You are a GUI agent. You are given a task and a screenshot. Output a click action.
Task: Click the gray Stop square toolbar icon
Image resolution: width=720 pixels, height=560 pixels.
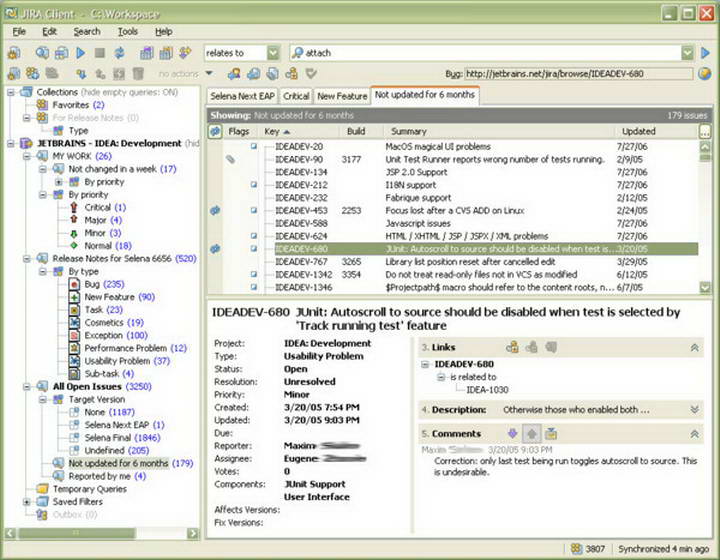pyautogui.click(x=100, y=53)
